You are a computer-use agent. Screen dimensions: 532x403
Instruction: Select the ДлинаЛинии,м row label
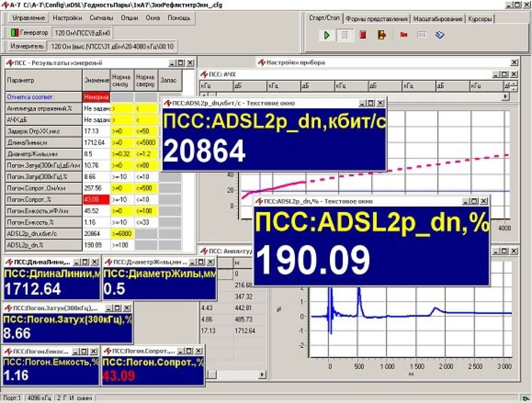[43, 143]
